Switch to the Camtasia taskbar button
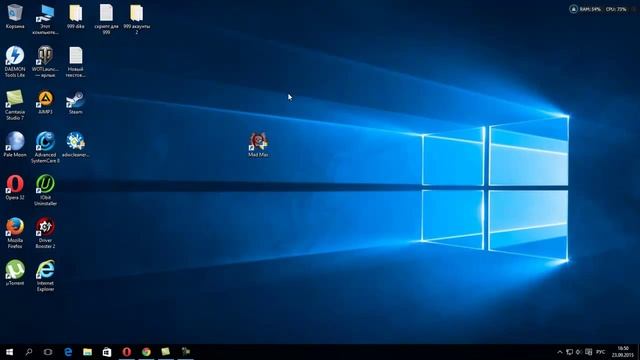This screenshot has height=360, width=640. tap(166, 352)
